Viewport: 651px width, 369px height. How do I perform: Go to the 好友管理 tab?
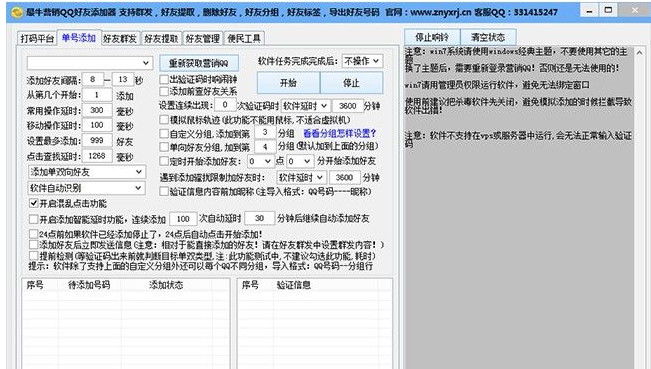tap(203, 39)
